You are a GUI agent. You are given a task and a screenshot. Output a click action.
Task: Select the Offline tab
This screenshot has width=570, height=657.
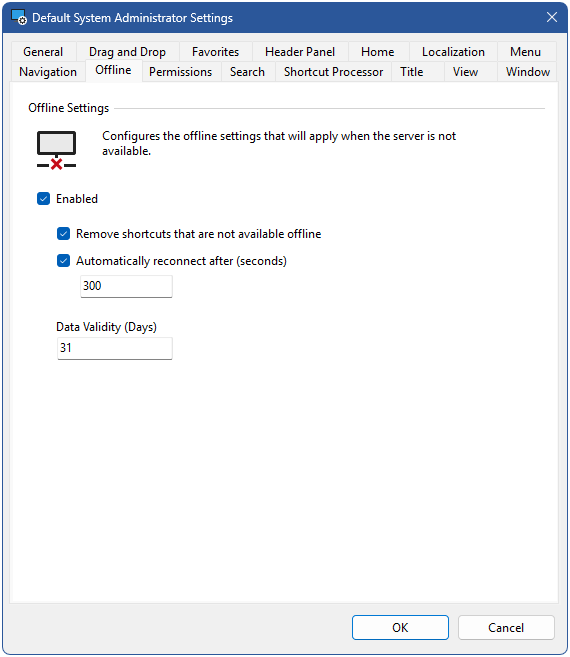point(113,70)
